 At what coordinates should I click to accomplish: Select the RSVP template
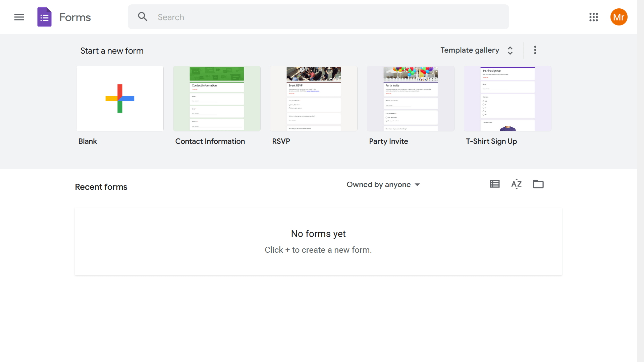[x=314, y=99]
